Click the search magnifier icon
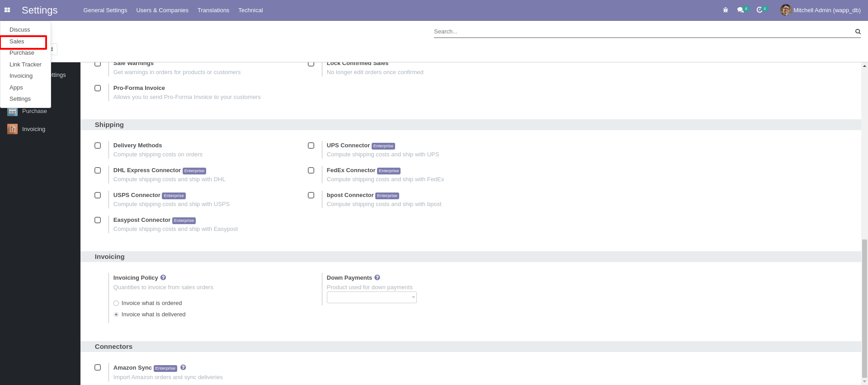Image resolution: width=868 pixels, height=385 pixels. pos(858,32)
